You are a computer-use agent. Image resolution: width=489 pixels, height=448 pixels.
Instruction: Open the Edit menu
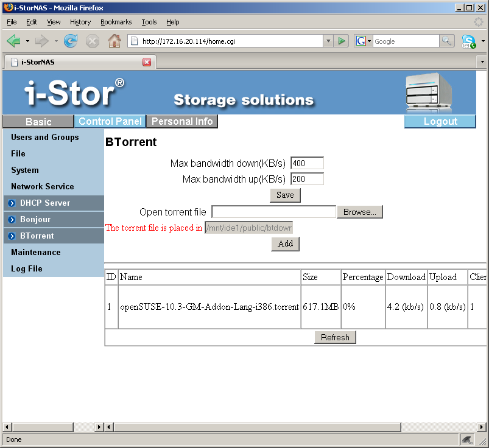coord(32,22)
